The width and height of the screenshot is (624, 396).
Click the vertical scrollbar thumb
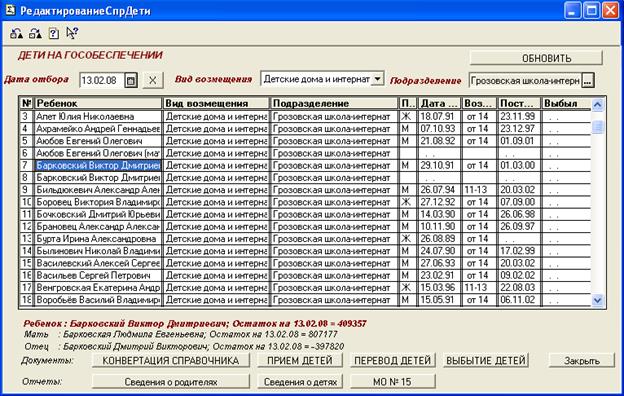[597, 127]
